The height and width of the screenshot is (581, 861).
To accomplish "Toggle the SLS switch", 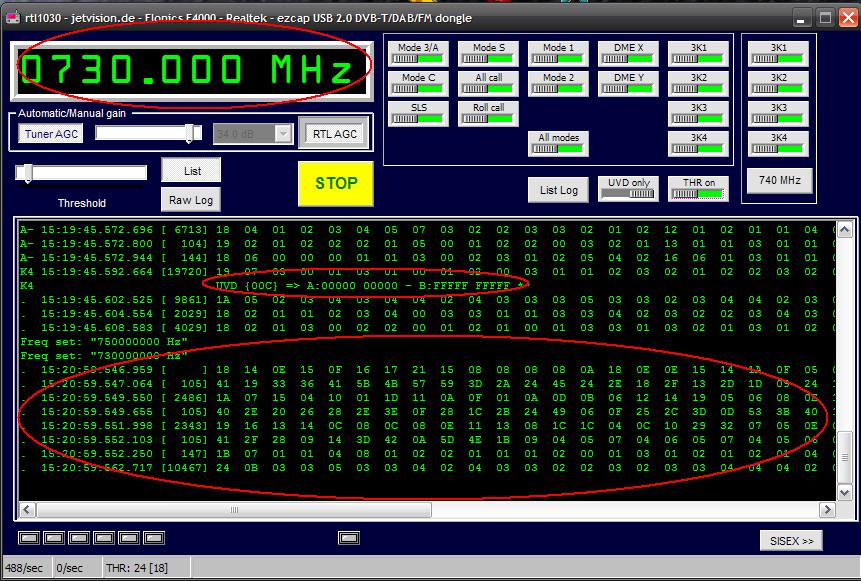I will click(418, 114).
